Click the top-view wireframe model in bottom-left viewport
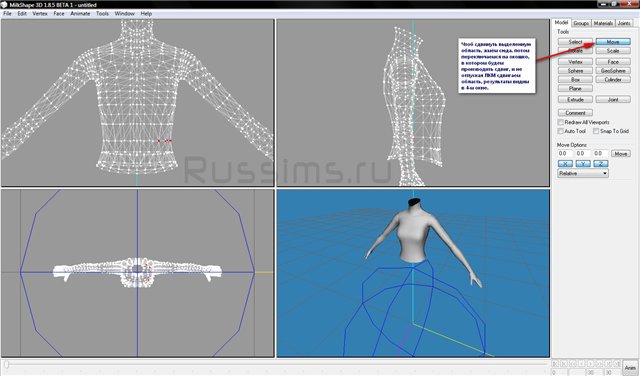The width and height of the screenshot is (640, 376). click(x=137, y=272)
